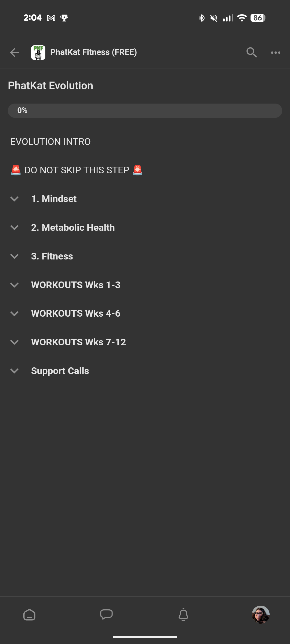Expand the WORKOUTS Wks 1-3 chevron
The image size is (290, 644).
pyautogui.click(x=15, y=285)
